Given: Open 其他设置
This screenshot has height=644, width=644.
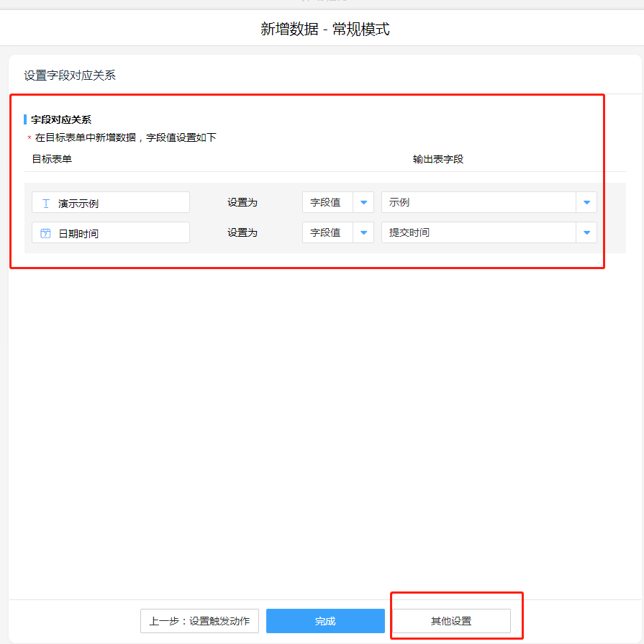Looking at the screenshot, I should (451, 621).
